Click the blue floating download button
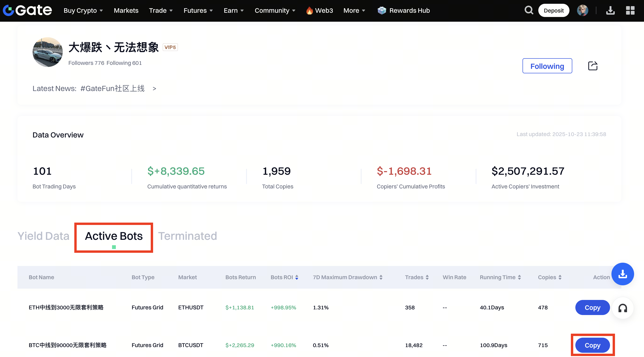This screenshot has height=357, width=644. tap(622, 274)
